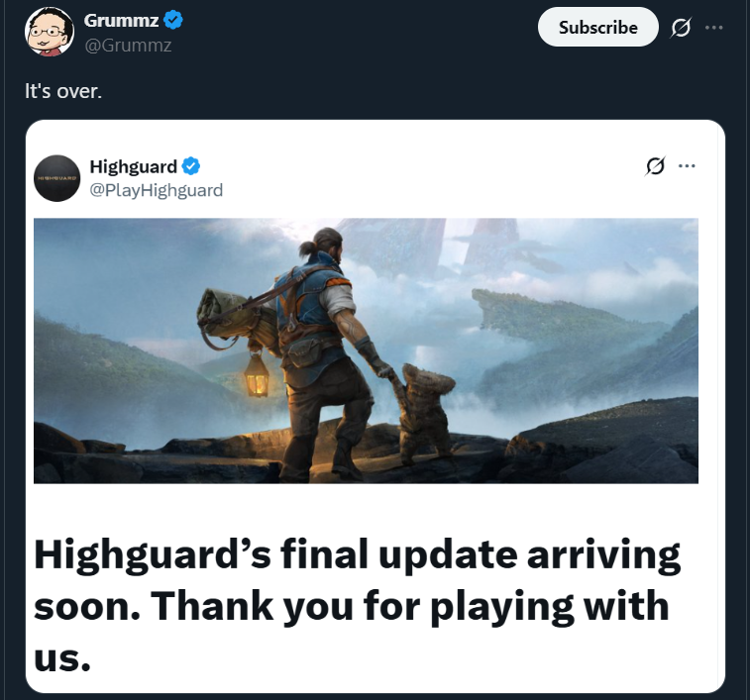Open the @Grummz handle link
Screen dimensions: 750x700
tap(128, 46)
